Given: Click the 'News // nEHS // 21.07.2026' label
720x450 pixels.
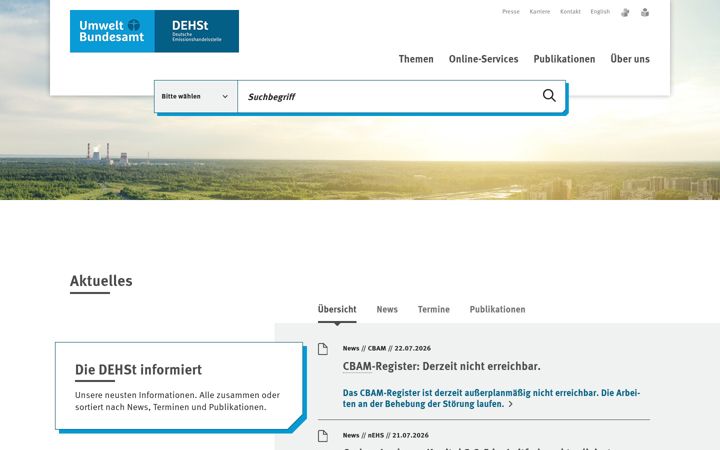Looking at the screenshot, I should [x=386, y=435].
